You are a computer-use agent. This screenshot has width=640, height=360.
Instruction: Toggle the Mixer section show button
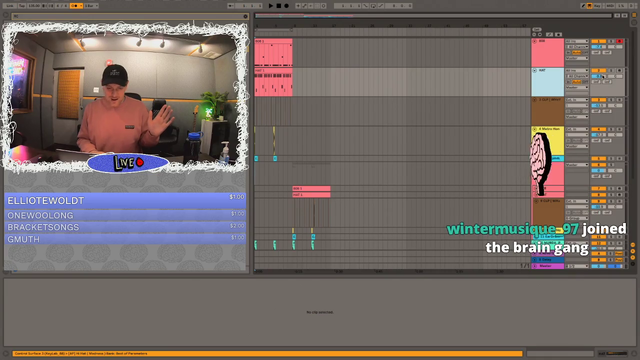click(x=633, y=257)
